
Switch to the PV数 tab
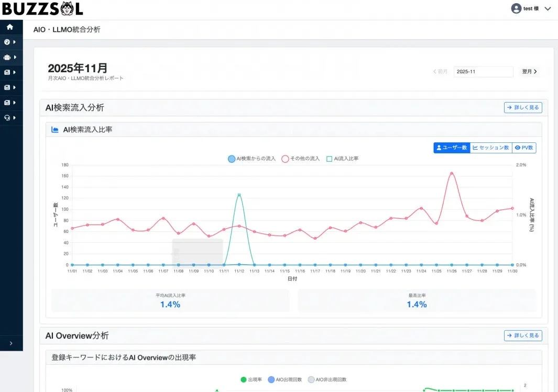pyautogui.click(x=524, y=148)
